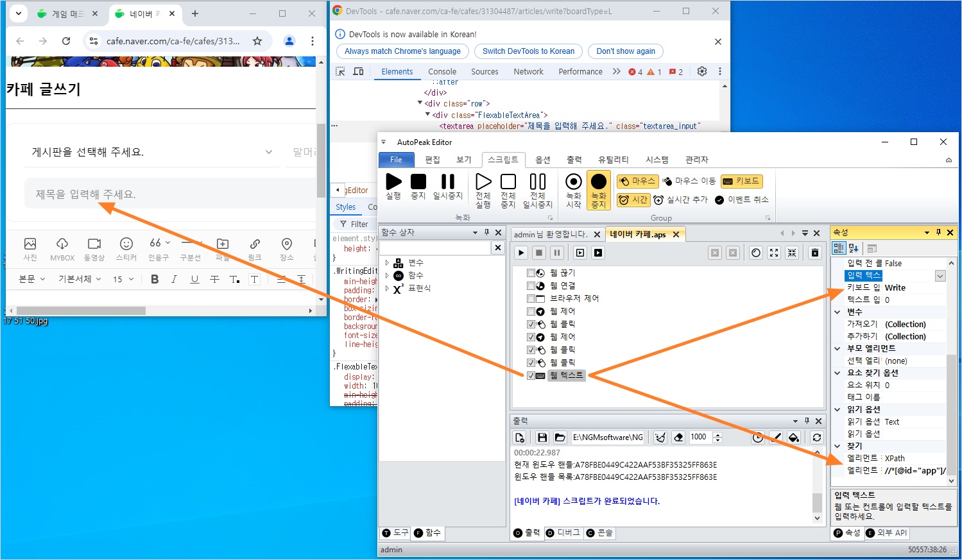Open 게시판을 선택해 주세요 dropdown
This screenshot has height=560, width=962.
pos(153,152)
